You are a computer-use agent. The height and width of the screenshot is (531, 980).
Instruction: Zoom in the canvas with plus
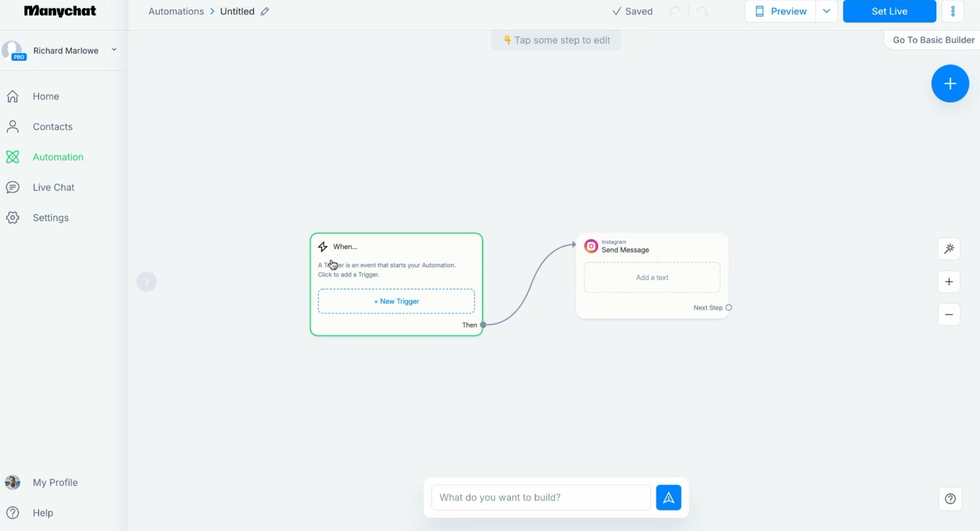[x=949, y=282]
